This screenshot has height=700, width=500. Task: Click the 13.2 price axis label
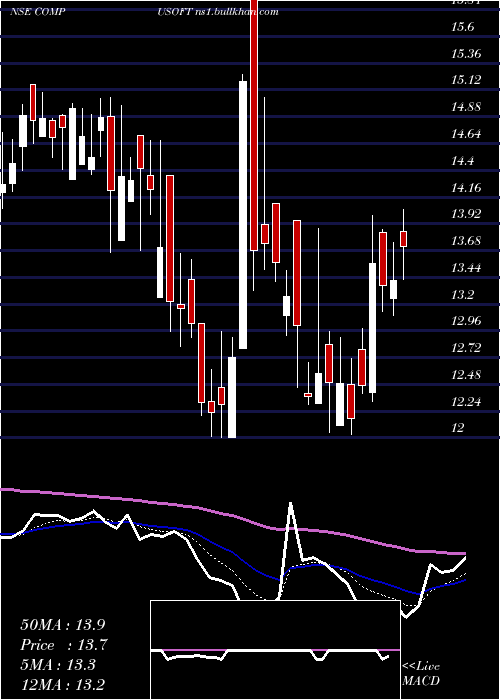462,294
